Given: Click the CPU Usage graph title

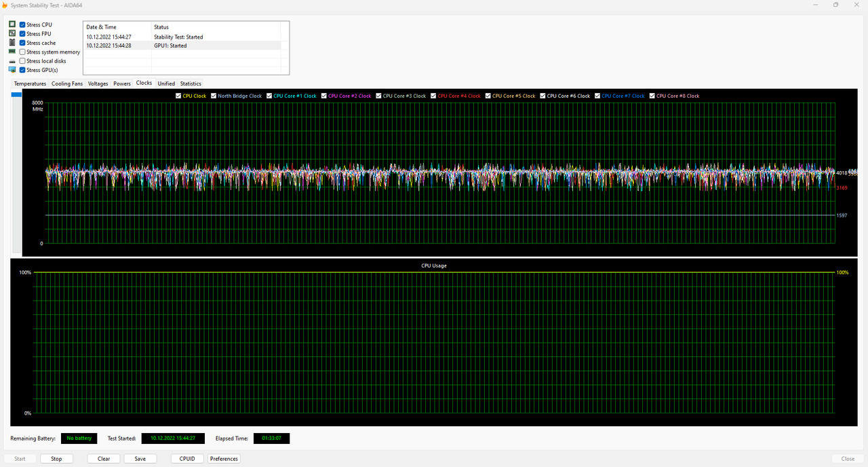Looking at the screenshot, I should pyautogui.click(x=434, y=265).
